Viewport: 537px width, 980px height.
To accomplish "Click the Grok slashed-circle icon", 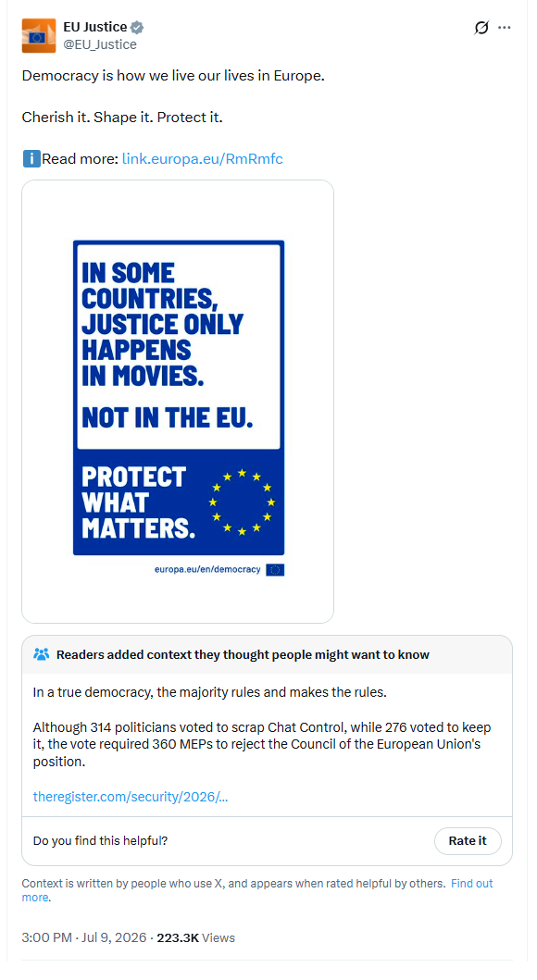I will coord(481,28).
